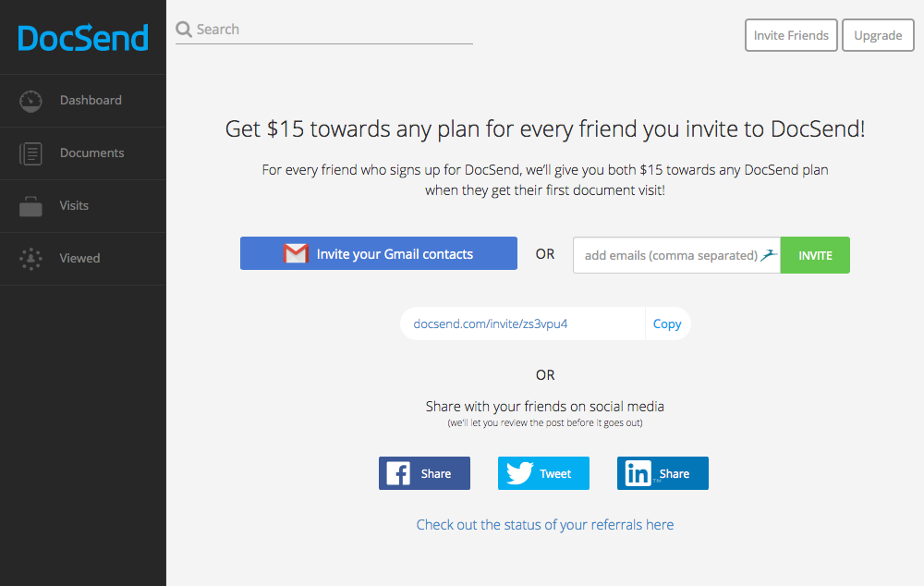Go to Documents in the sidebar
This screenshot has width=924, height=586.
pyautogui.click(x=91, y=153)
